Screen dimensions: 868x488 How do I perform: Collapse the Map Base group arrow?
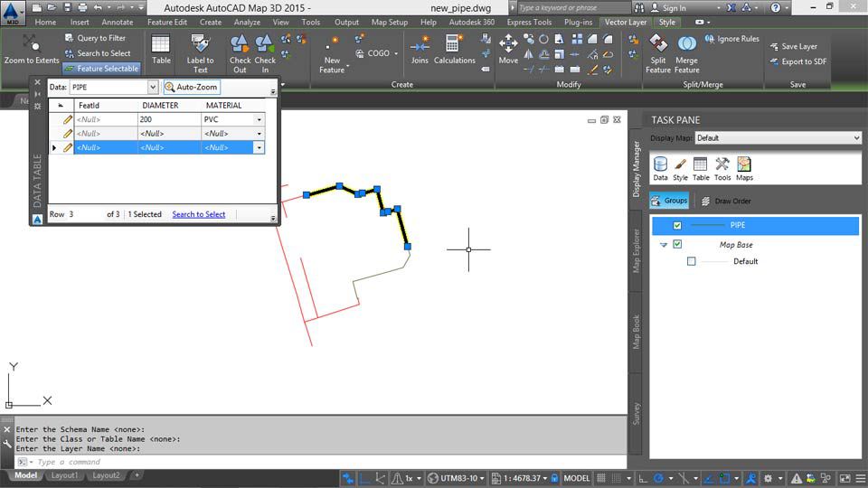[x=663, y=245]
